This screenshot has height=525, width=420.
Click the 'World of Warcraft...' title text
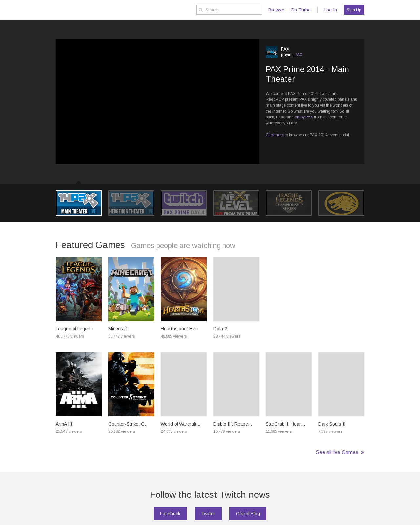pyautogui.click(x=180, y=424)
